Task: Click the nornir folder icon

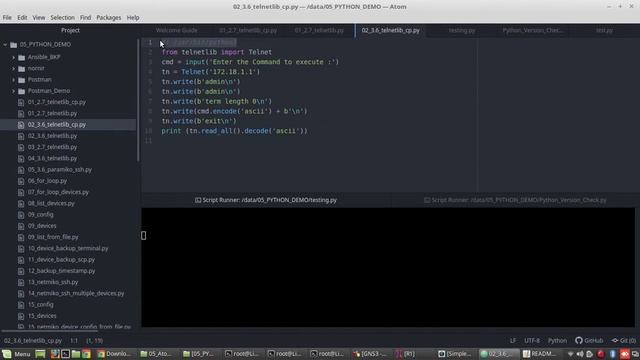Action: click(22, 69)
